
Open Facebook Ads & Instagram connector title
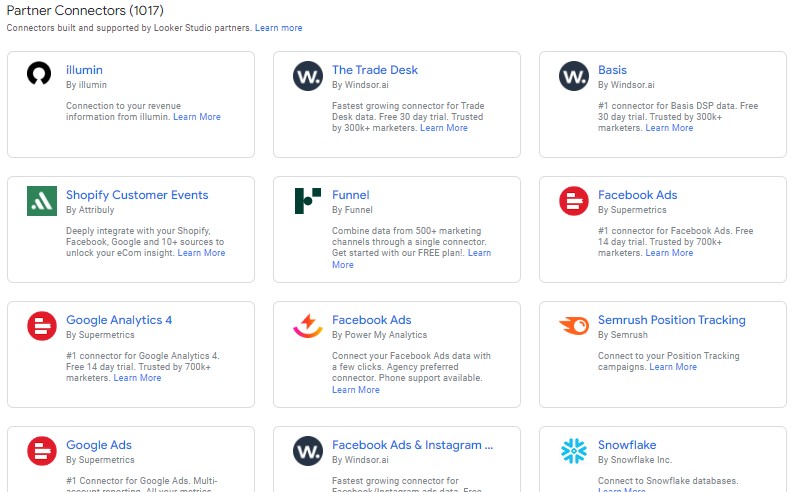pyautogui.click(x=412, y=445)
